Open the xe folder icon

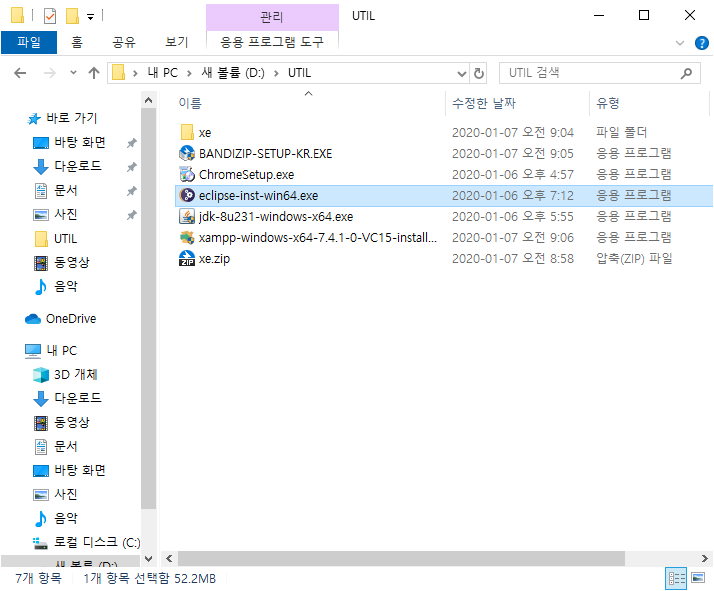[187, 132]
